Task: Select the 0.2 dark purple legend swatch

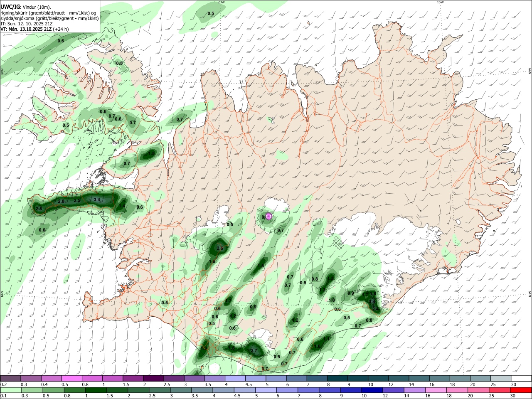Action: pos(10,378)
